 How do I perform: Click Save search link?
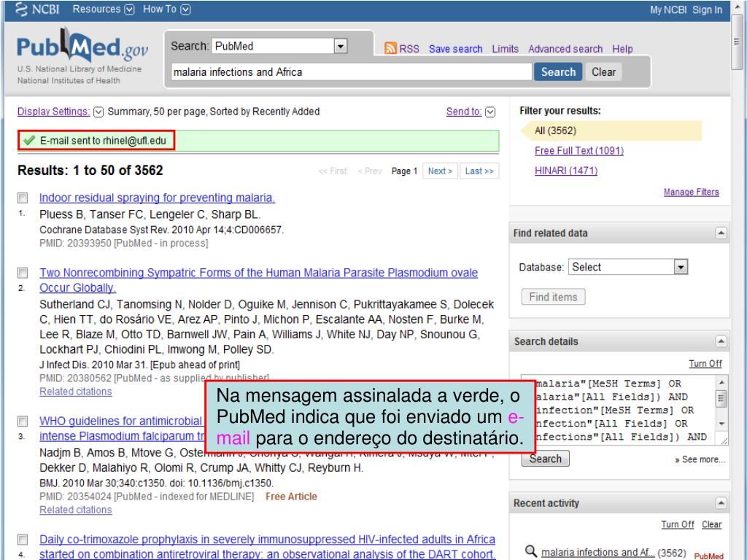tap(455, 49)
